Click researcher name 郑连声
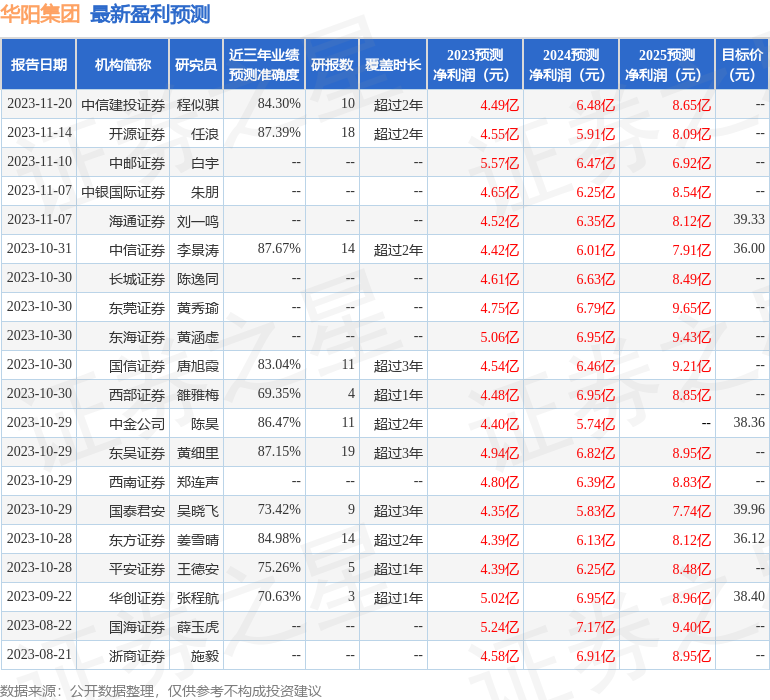This screenshot has width=770, height=700. [x=197, y=481]
